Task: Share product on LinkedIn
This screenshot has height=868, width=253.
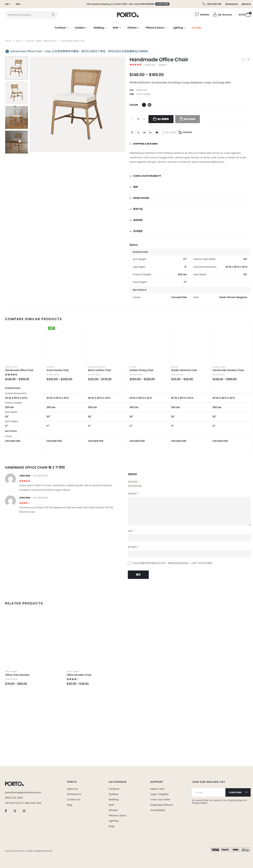Action: coord(144,132)
